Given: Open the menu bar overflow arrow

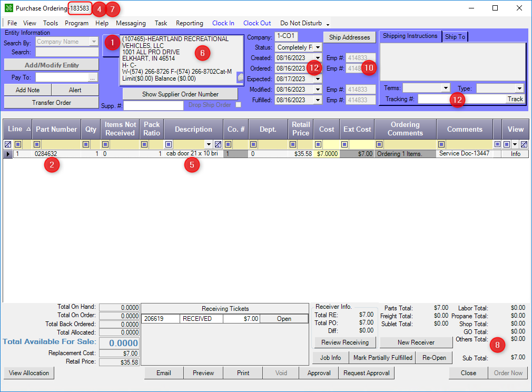Looking at the screenshot, I should [x=328, y=24].
